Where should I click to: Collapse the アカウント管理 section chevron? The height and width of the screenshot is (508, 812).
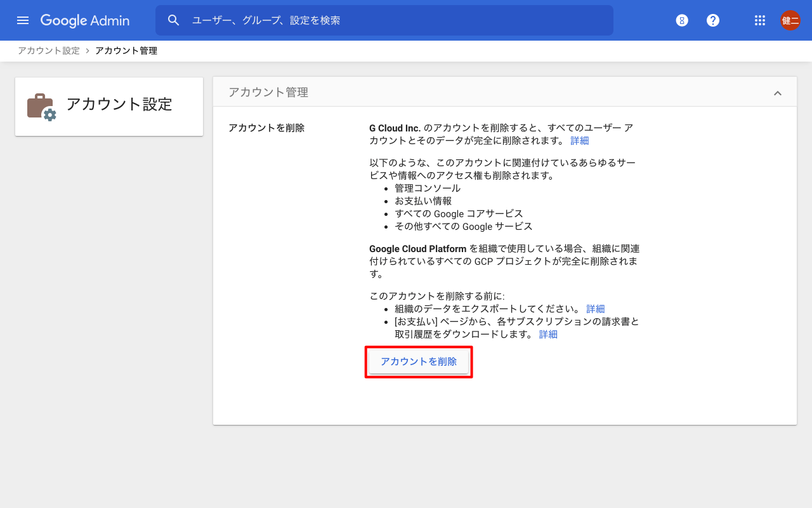pyautogui.click(x=778, y=93)
